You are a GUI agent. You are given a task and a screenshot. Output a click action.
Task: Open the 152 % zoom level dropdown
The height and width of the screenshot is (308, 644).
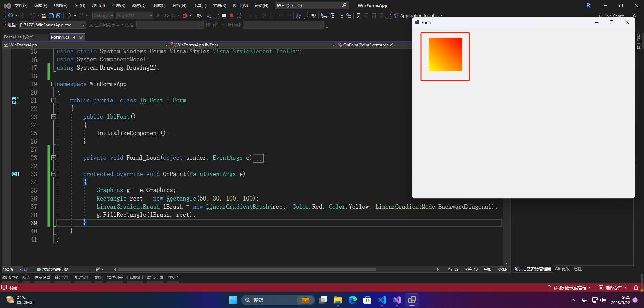(x=12, y=269)
